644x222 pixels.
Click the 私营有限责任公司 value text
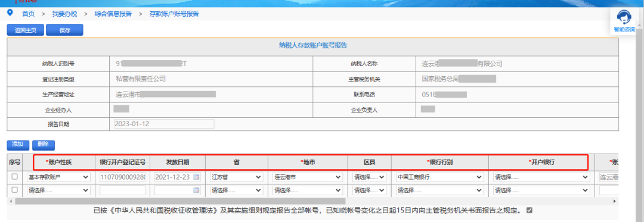click(141, 79)
